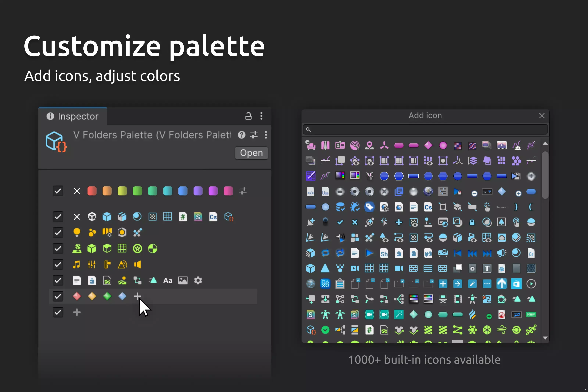588x392 pixels.
Task: Select the "Aa" font icon in palette
Action: pos(168,281)
